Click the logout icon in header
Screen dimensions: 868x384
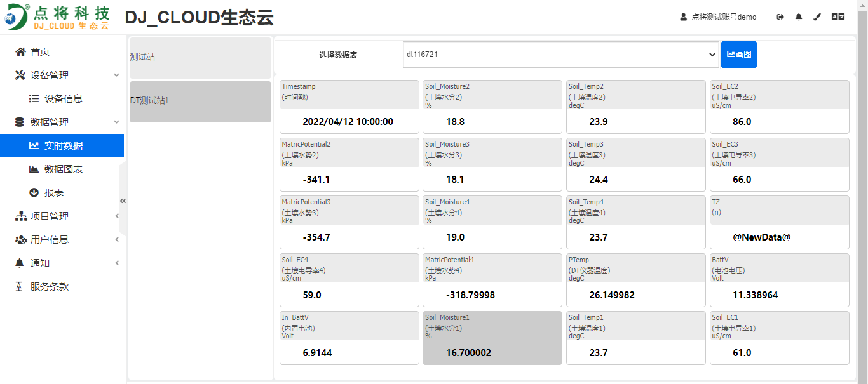(x=780, y=17)
